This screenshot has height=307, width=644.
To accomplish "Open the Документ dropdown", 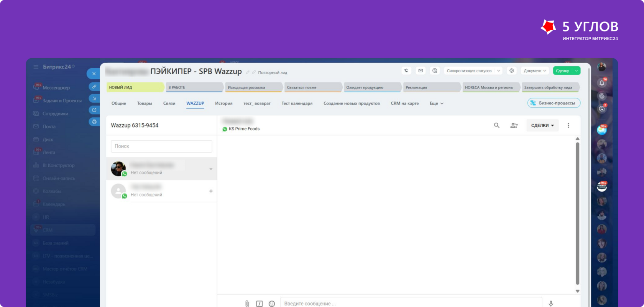I will tap(535, 71).
